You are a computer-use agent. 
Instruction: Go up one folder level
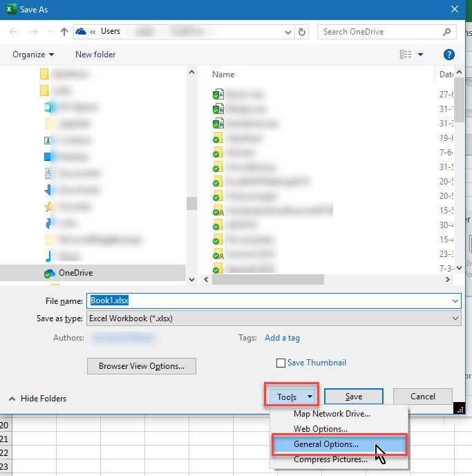coord(64,32)
